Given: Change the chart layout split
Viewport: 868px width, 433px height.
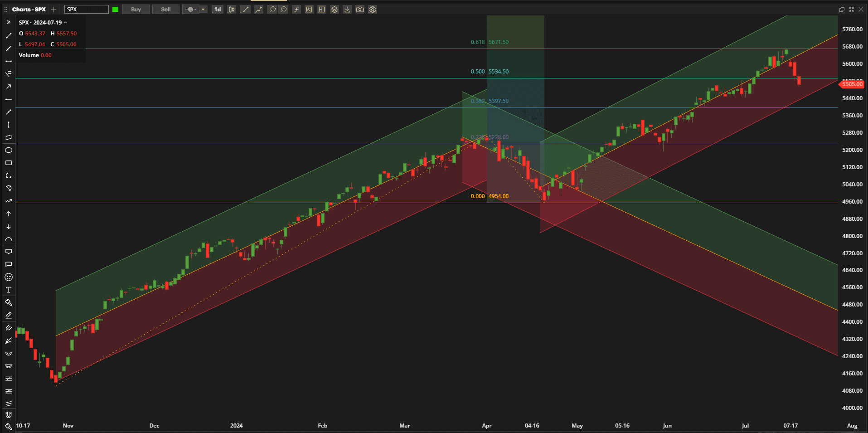Looking at the screenshot, I should tap(322, 10).
